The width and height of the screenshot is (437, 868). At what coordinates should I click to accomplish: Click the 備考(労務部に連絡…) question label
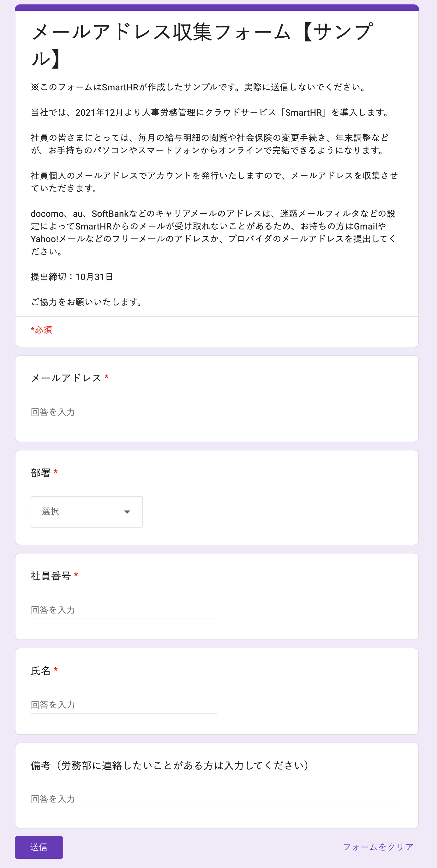point(170,766)
